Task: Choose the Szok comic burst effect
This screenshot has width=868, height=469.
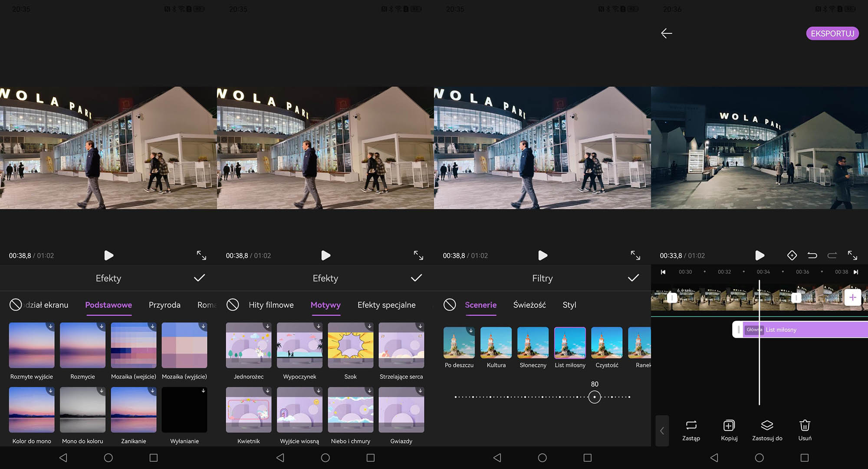Action: click(351, 345)
